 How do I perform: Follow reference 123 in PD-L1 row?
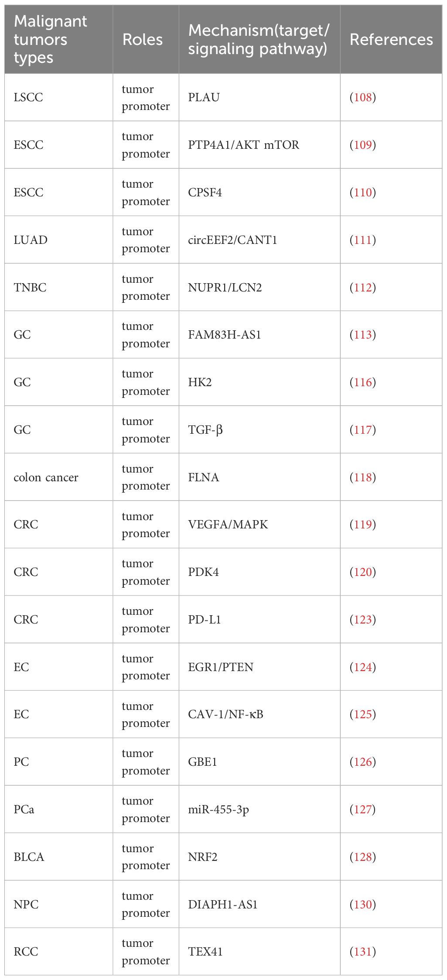[362, 620]
